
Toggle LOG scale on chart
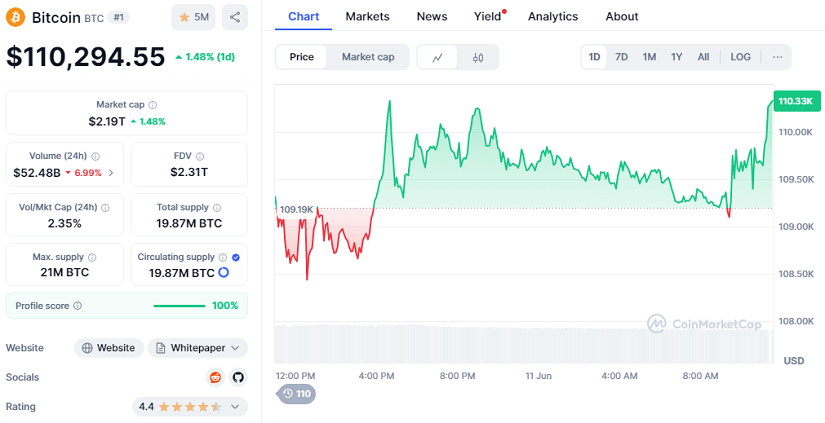click(x=740, y=57)
